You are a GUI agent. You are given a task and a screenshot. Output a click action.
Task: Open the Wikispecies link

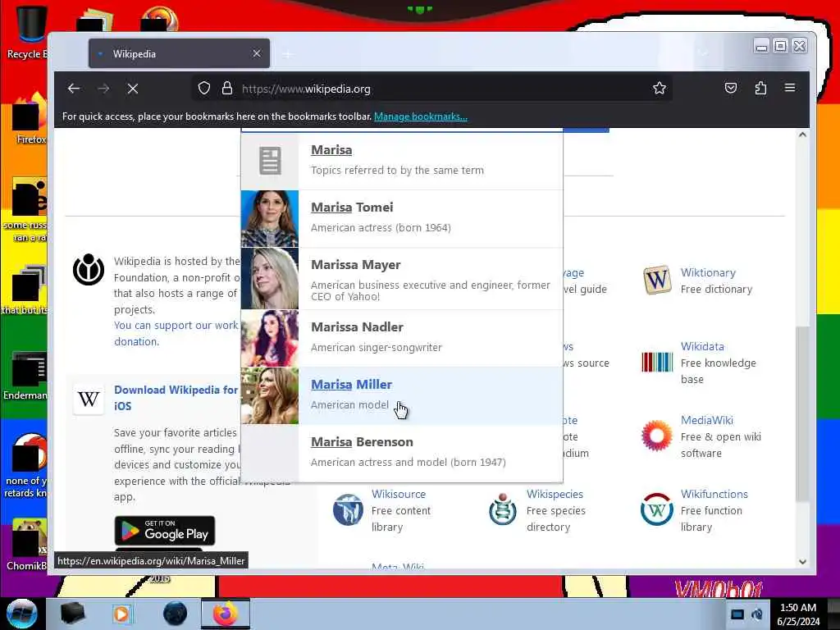coord(555,494)
